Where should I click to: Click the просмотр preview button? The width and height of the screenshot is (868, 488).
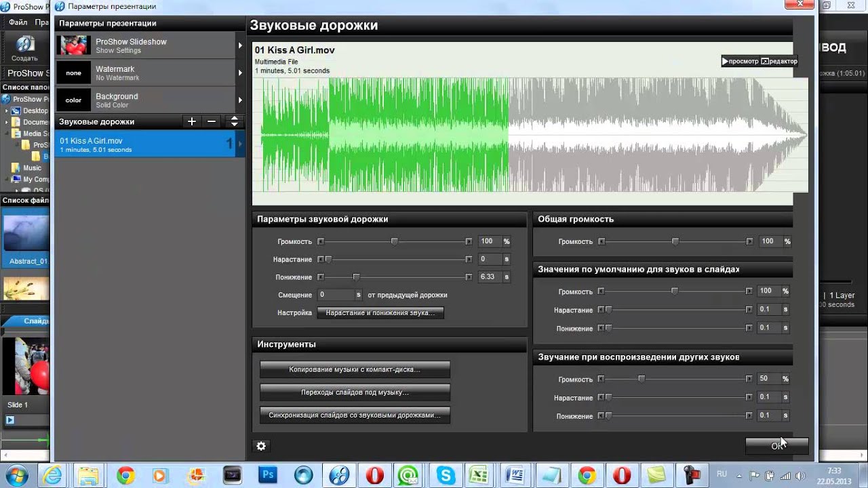(741, 61)
